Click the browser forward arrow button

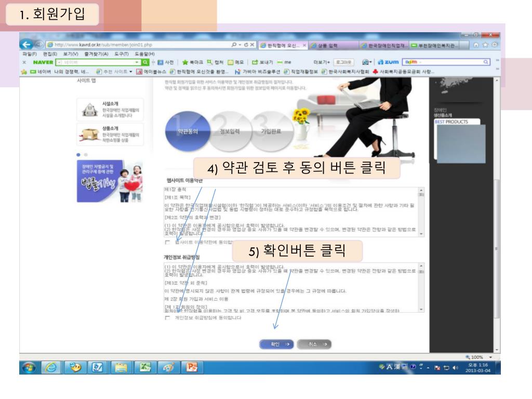(x=39, y=45)
